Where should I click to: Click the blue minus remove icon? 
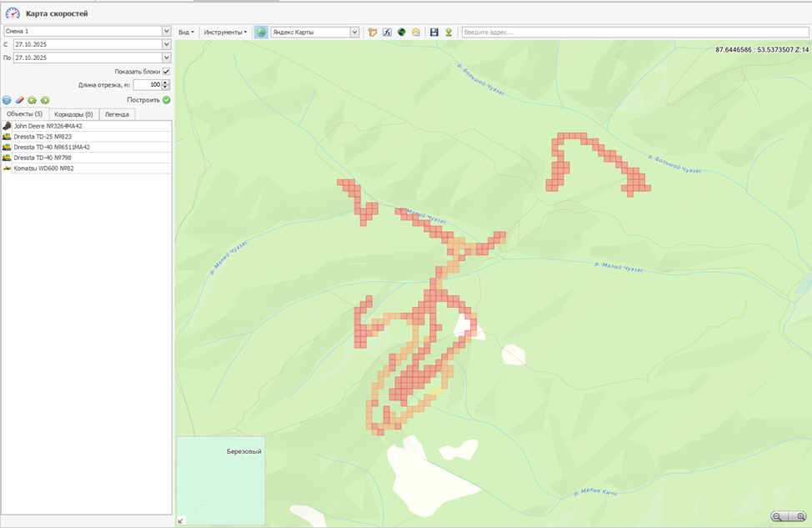point(7,100)
